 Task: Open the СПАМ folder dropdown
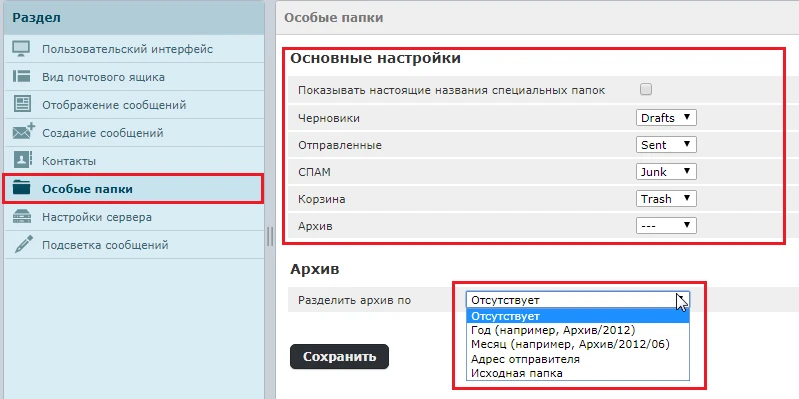[666, 172]
